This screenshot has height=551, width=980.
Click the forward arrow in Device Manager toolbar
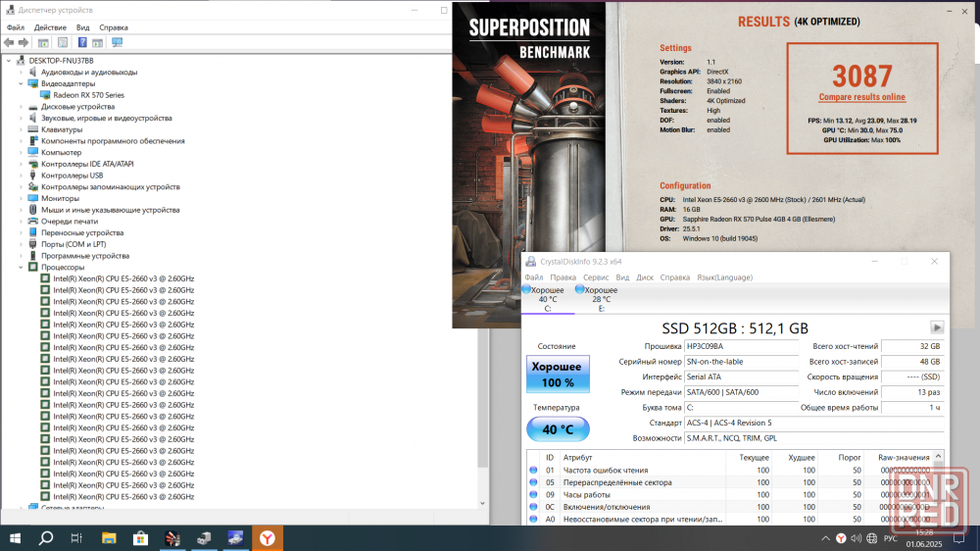(x=24, y=42)
